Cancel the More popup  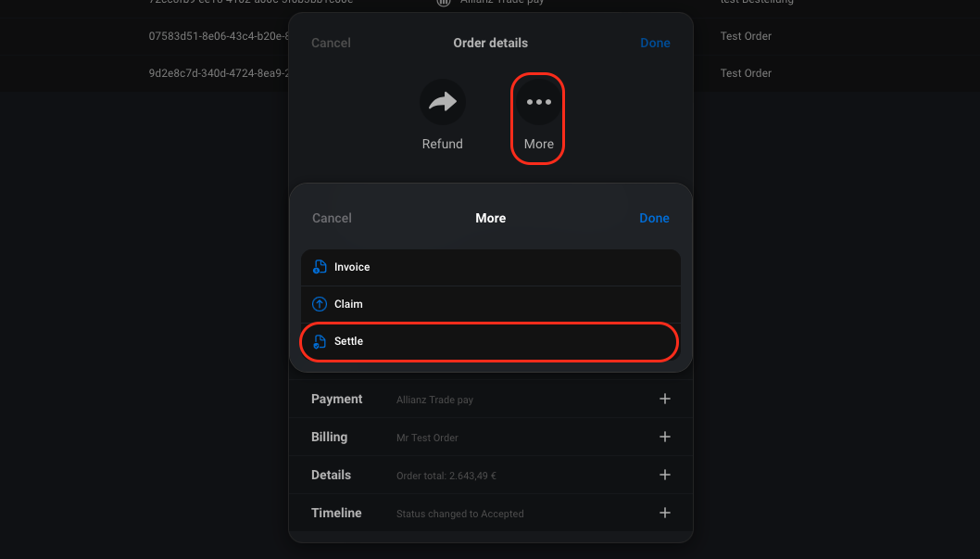[x=332, y=218]
